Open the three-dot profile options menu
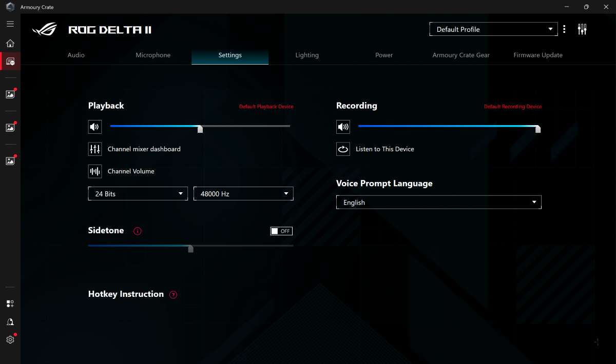This screenshot has width=616, height=364. pos(564,29)
